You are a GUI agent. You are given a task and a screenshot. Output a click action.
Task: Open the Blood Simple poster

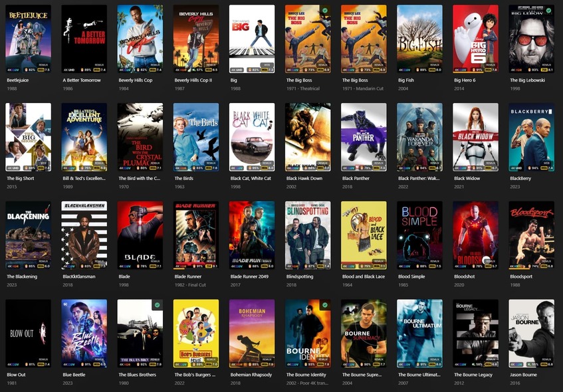click(419, 235)
